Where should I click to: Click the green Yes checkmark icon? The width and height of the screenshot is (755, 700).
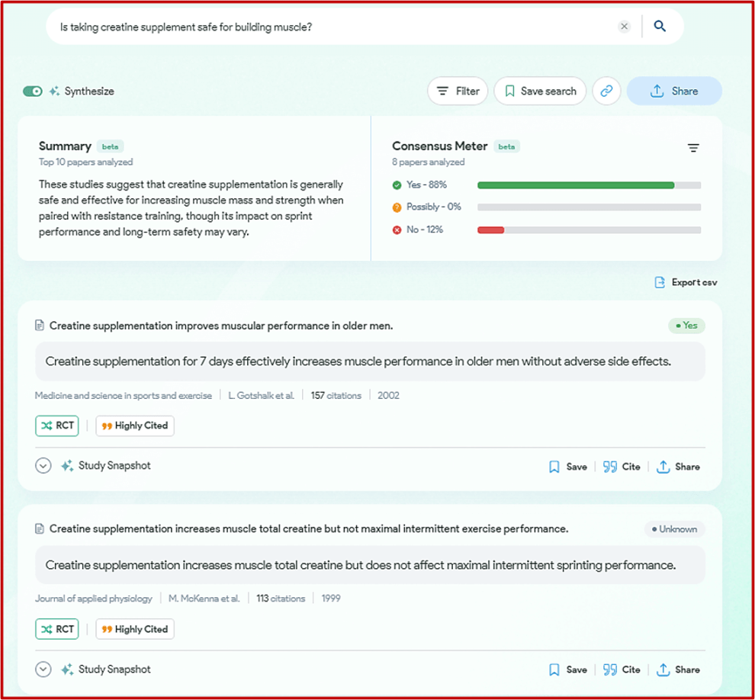pos(397,185)
